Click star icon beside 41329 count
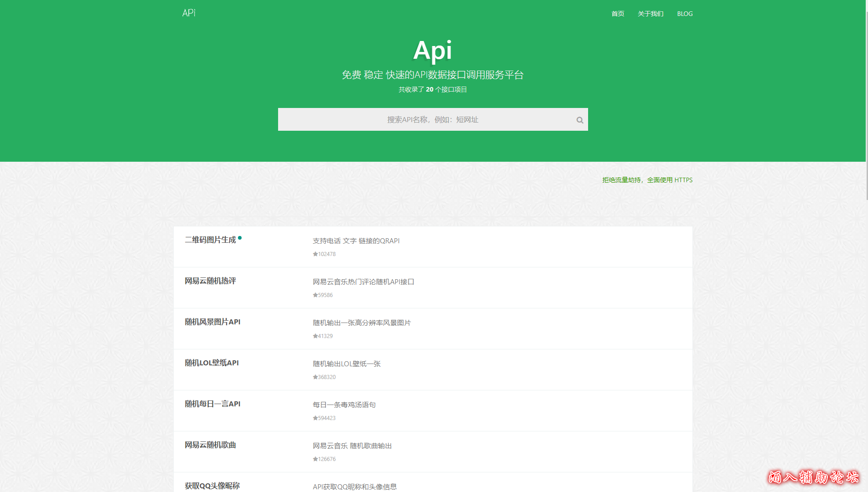868x492 pixels. point(315,336)
